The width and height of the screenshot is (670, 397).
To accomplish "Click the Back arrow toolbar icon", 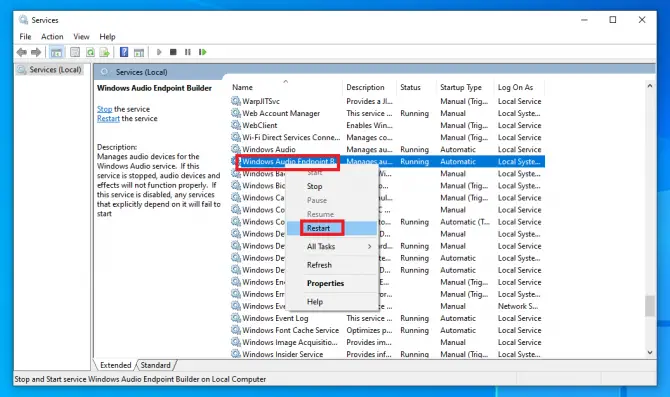I will click(21, 52).
